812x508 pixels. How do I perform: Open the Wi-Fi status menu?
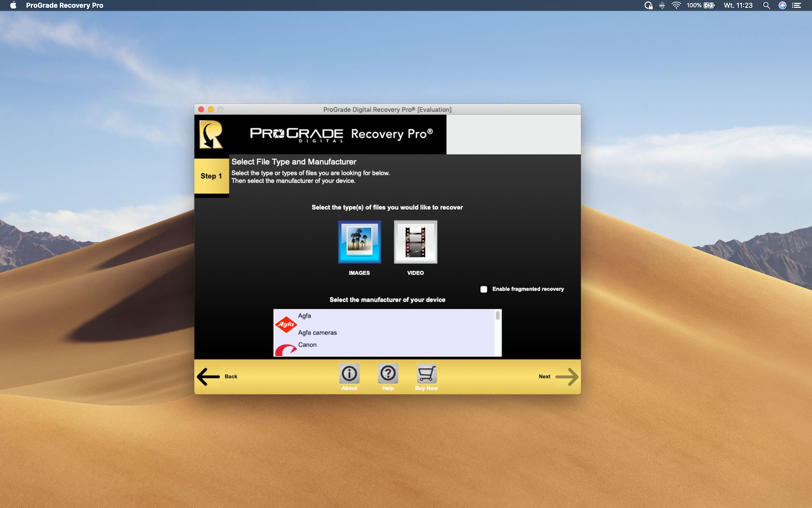(x=676, y=5)
